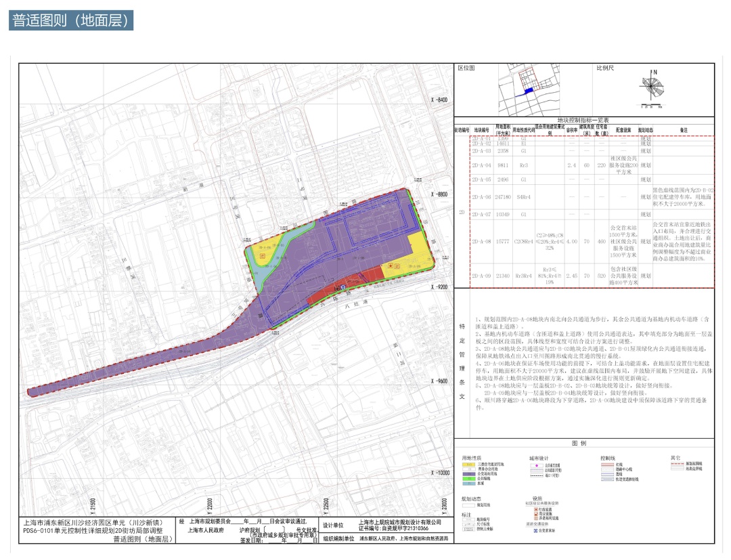The height and width of the screenshot is (560, 731).
Task: Click the light-blue water area legend swatch
Action: [469, 483]
